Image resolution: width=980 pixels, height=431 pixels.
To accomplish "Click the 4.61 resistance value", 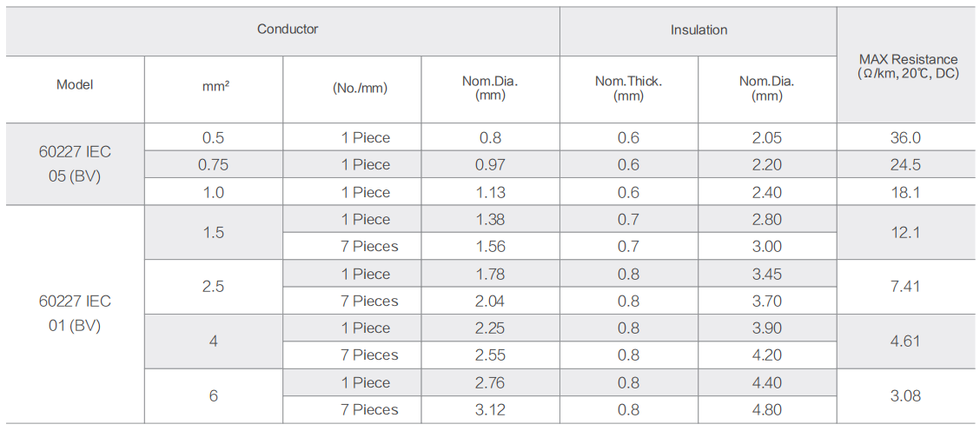I will click(908, 341).
